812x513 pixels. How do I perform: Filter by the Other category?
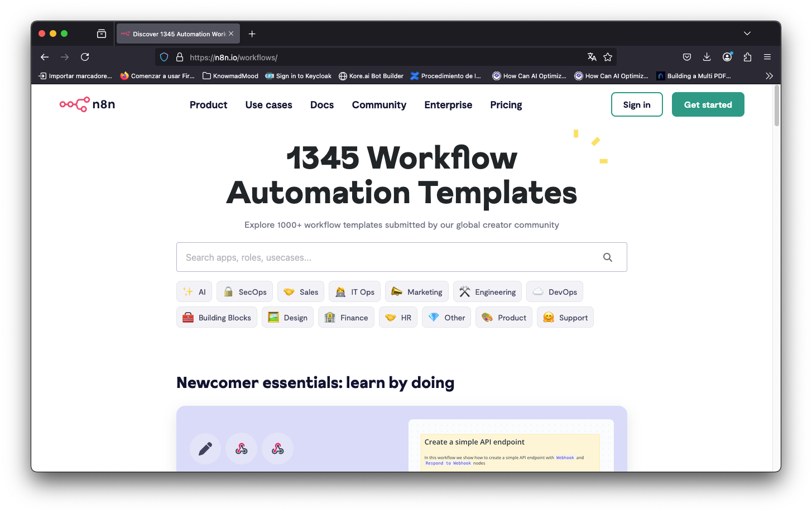pyautogui.click(x=446, y=317)
